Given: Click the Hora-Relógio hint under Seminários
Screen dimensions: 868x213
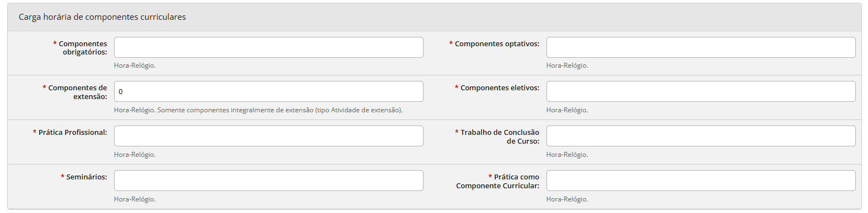Looking at the screenshot, I should click(135, 199).
